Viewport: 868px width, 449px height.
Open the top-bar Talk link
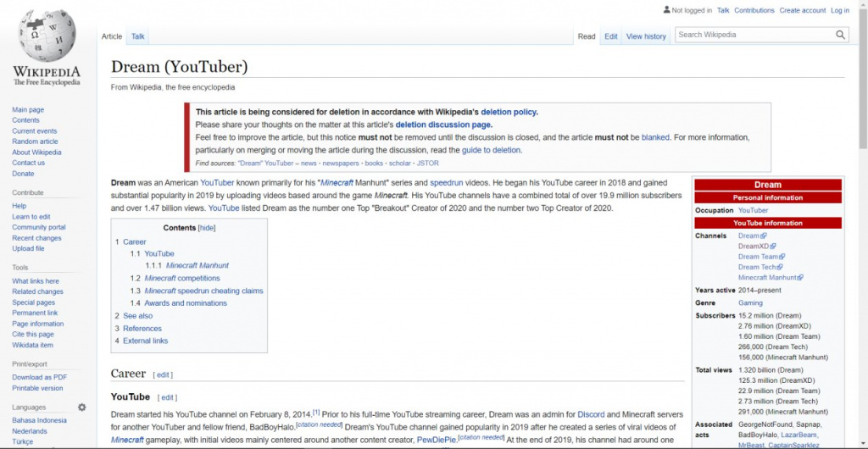[723, 10]
